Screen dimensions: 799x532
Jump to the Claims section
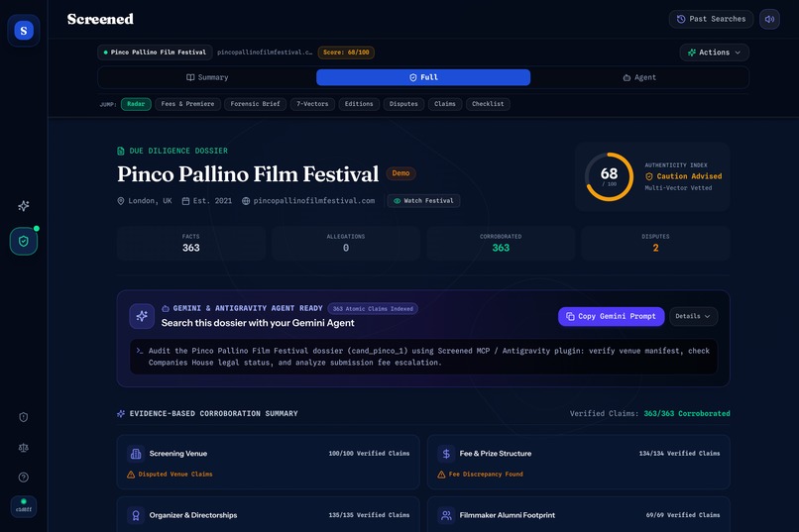point(445,104)
